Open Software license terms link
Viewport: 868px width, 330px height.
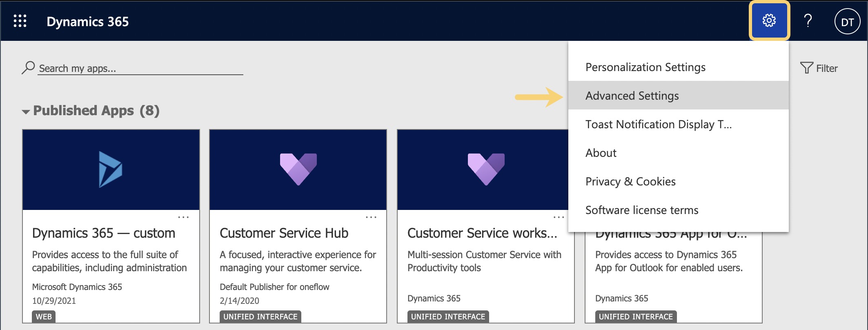click(642, 210)
